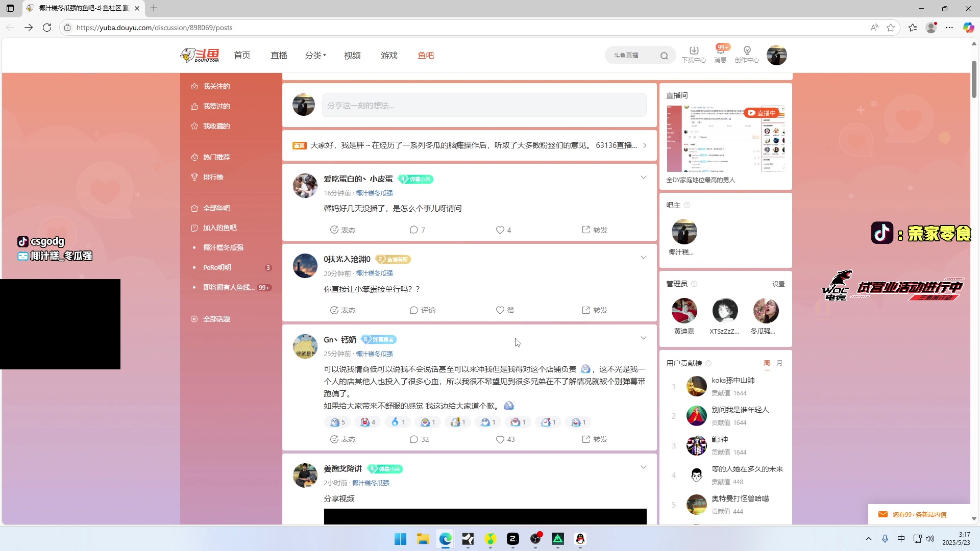Screen dimensions: 980x551
Task: Expand options for 姜酱奖降讲 post
Action: click(x=643, y=467)
